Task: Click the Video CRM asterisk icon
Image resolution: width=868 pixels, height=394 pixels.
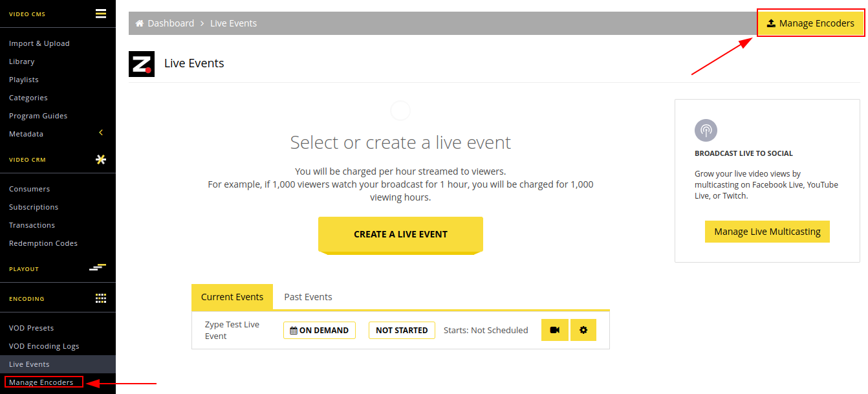Action: pyautogui.click(x=101, y=159)
